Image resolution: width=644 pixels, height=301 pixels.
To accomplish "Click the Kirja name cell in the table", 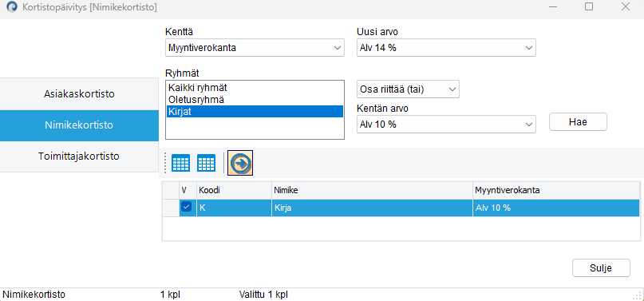I will 372,208.
